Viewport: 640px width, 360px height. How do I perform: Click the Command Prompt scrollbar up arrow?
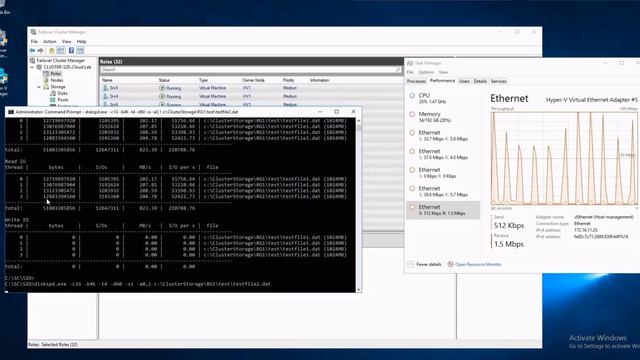point(358,121)
